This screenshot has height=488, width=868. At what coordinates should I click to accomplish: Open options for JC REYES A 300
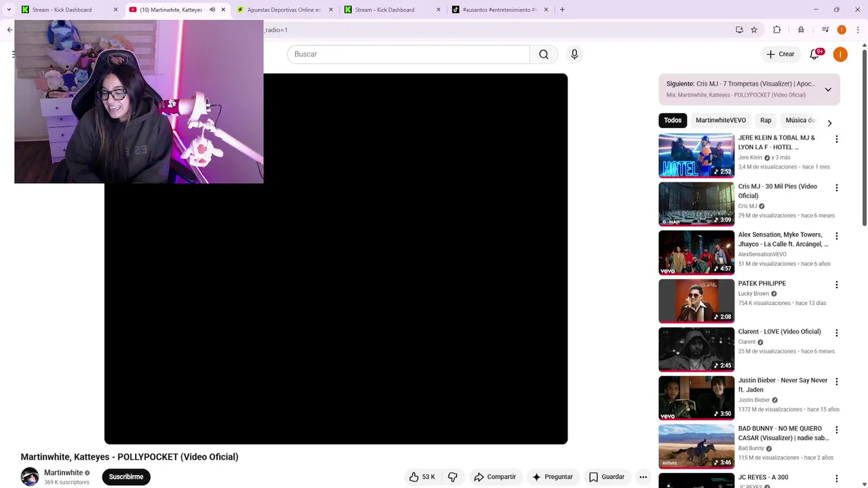tap(836, 479)
